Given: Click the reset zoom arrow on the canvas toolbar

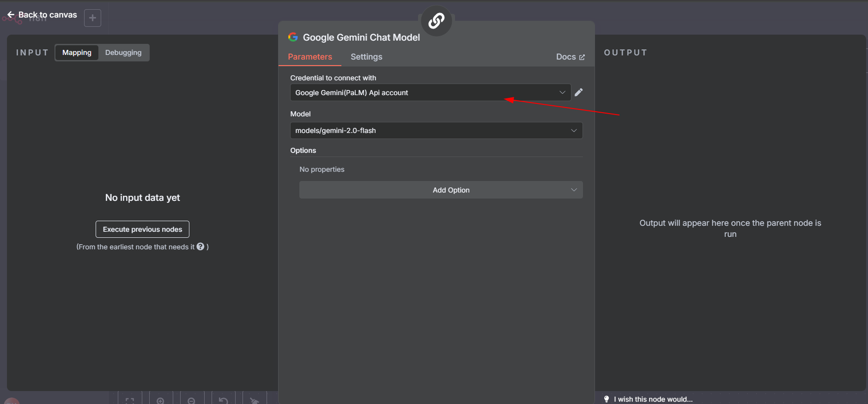Looking at the screenshot, I should pos(223,400).
